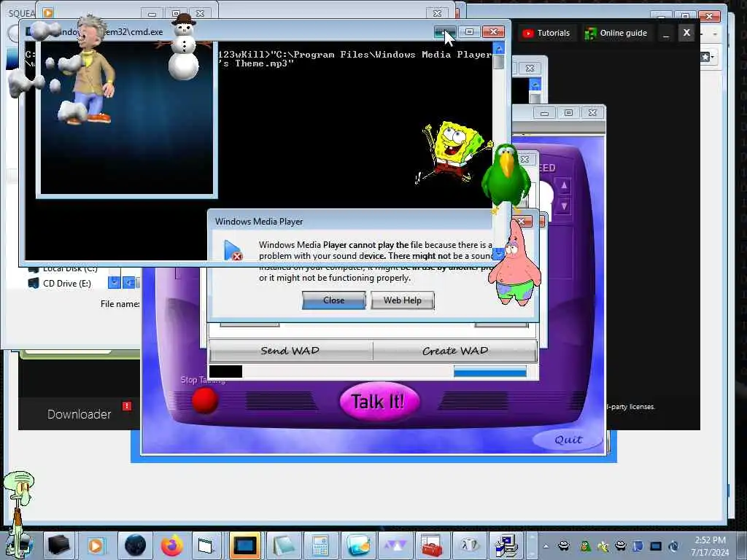Open Web Help in the error dialog
Viewport: 747px width, 560px height.
403,300
